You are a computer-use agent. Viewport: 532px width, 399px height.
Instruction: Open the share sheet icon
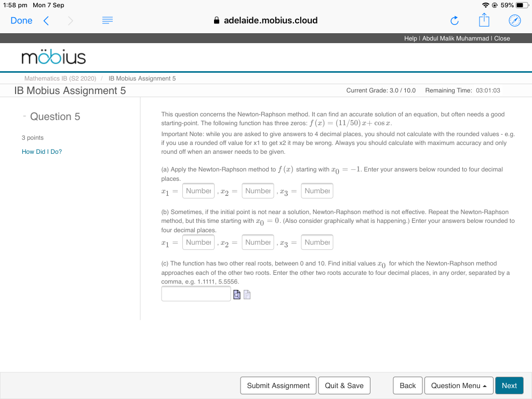[484, 20]
